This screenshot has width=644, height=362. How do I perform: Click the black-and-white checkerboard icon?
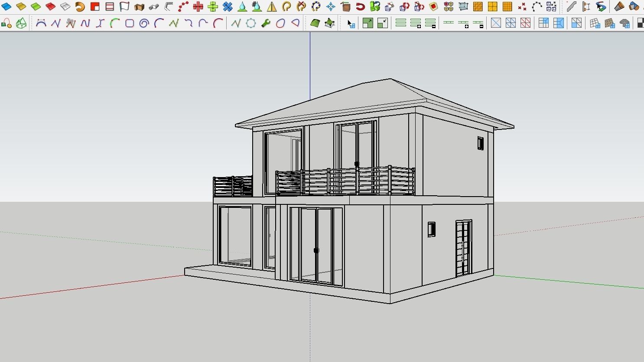640,23
